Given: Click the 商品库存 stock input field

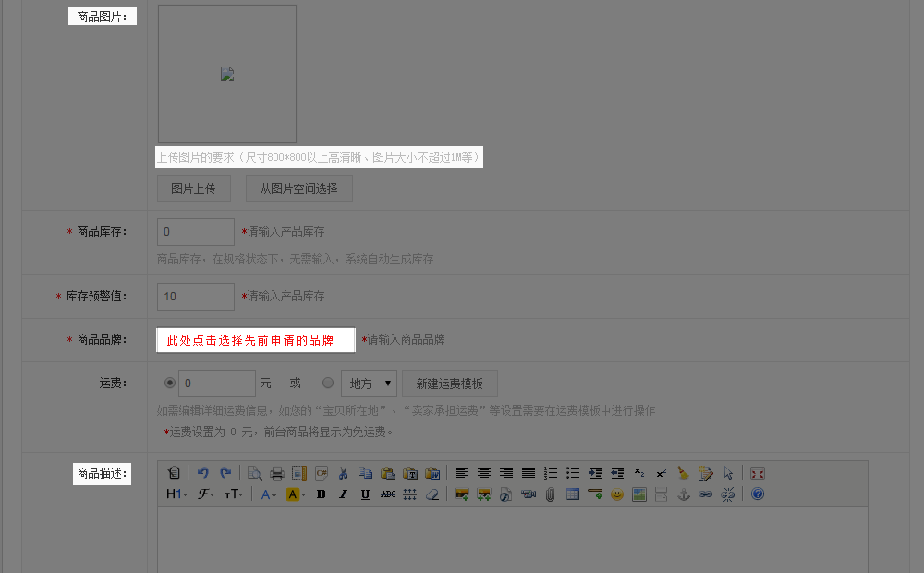Looking at the screenshot, I should coord(196,232).
